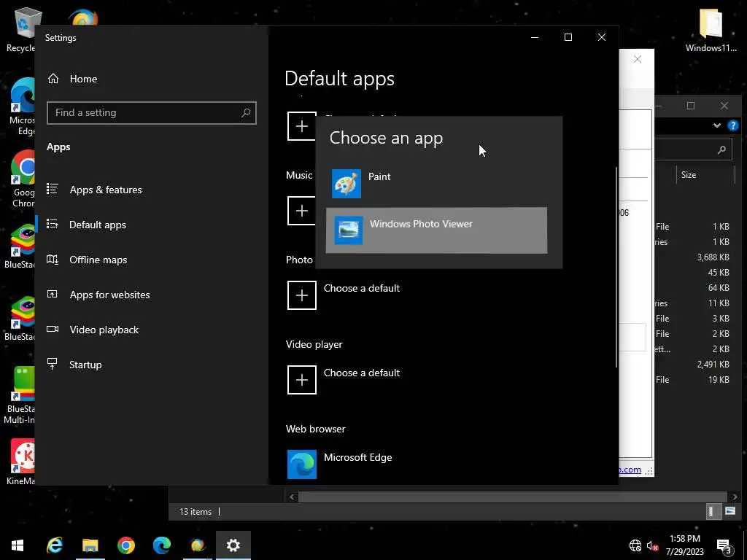Close the white dialog behind Settings
This screenshot has width=747, height=560.
(638, 59)
